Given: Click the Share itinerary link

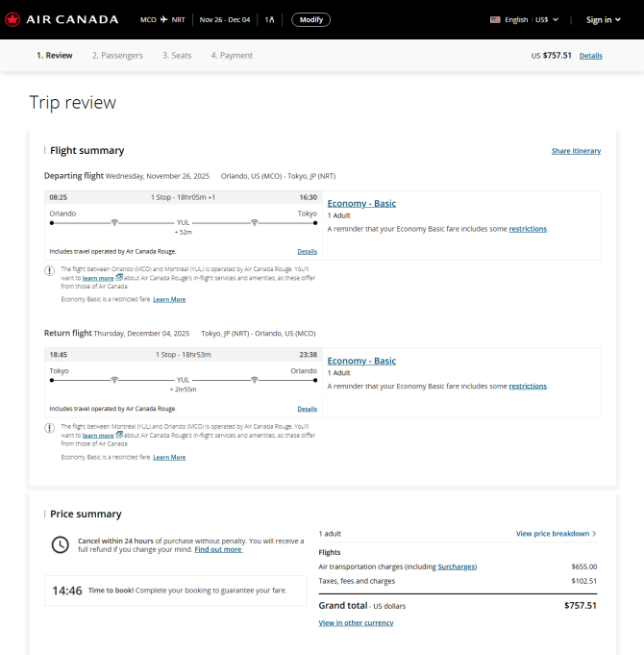Looking at the screenshot, I should tap(576, 151).
